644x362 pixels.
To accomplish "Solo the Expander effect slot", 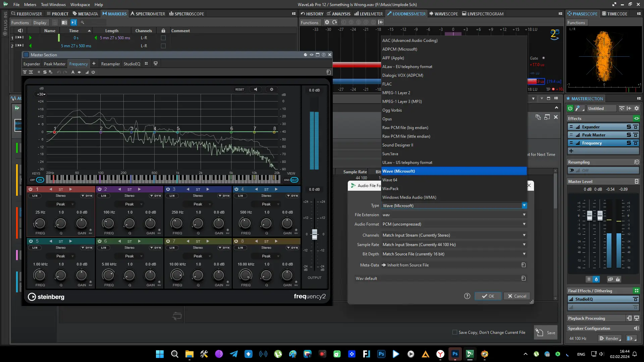I will pyautogui.click(x=629, y=127).
